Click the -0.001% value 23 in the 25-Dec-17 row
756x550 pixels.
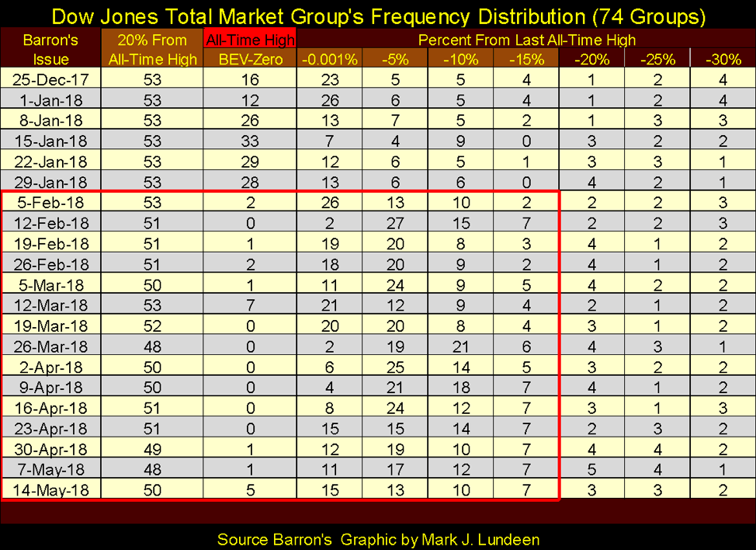click(330, 79)
